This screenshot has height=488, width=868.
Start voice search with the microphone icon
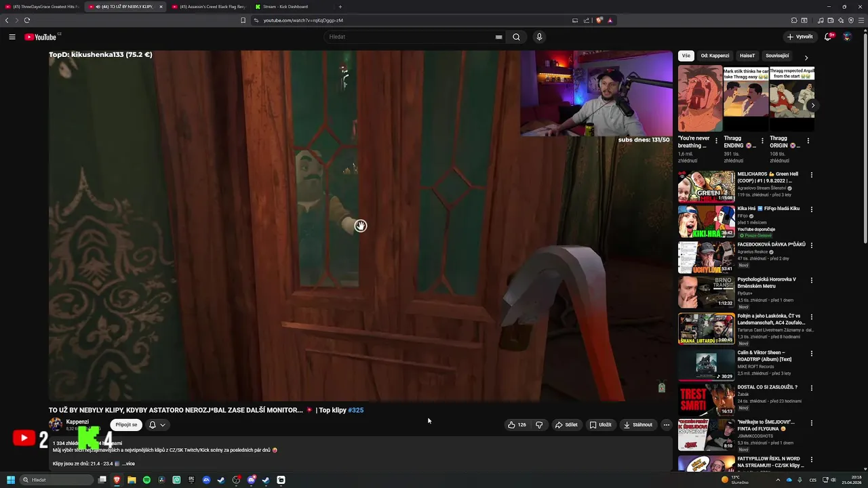tap(539, 37)
